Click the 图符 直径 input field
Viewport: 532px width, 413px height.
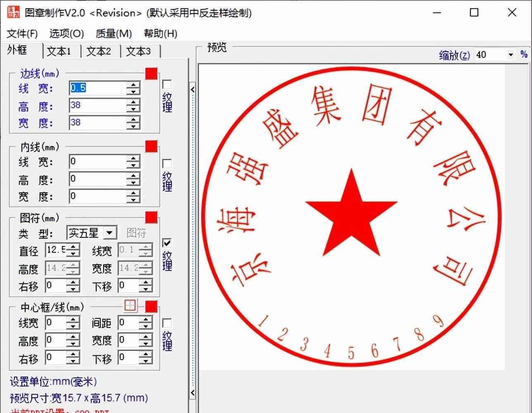tap(56, 250)
